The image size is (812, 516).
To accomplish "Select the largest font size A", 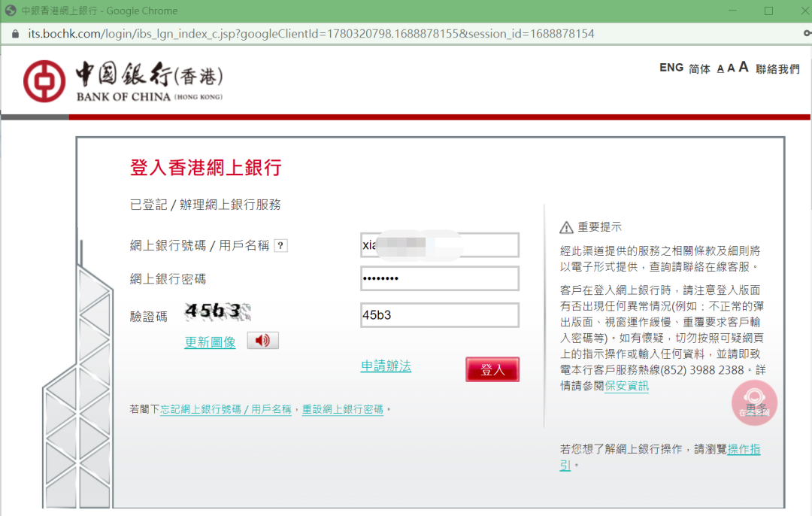I will coord(744,67).
